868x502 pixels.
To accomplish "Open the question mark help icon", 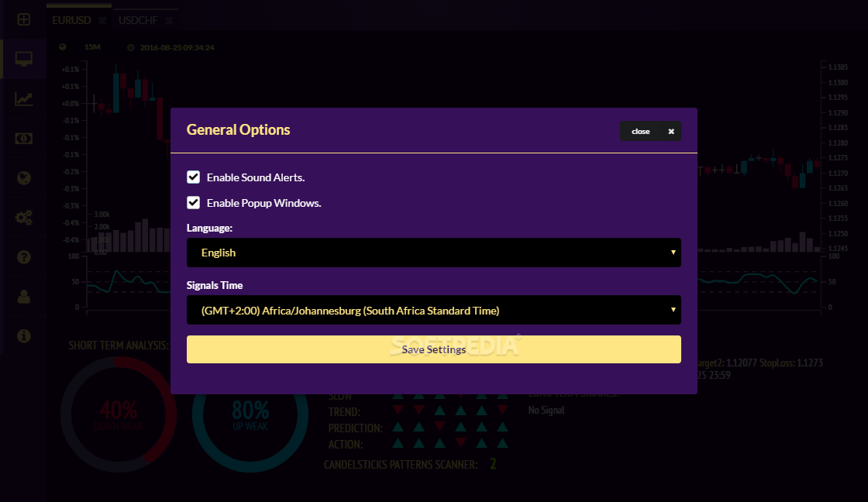I will tap(24, 257).
